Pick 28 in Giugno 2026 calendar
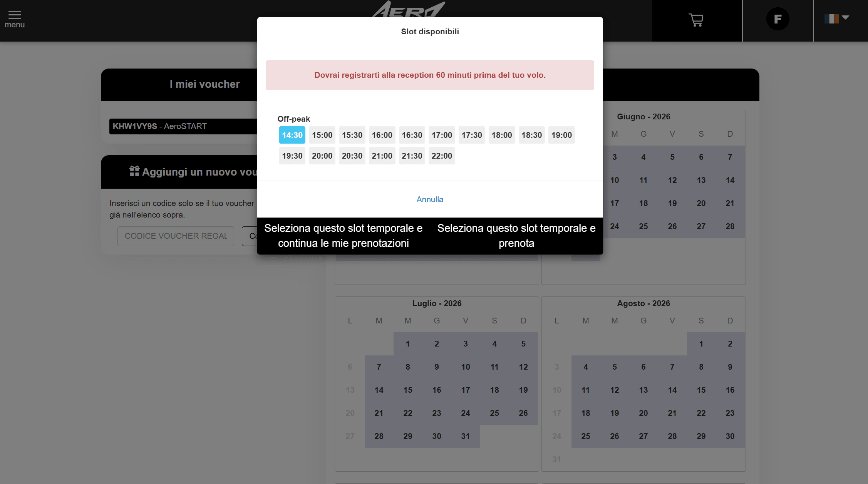Screen dimensions: 868x484 tap(730, 226)
